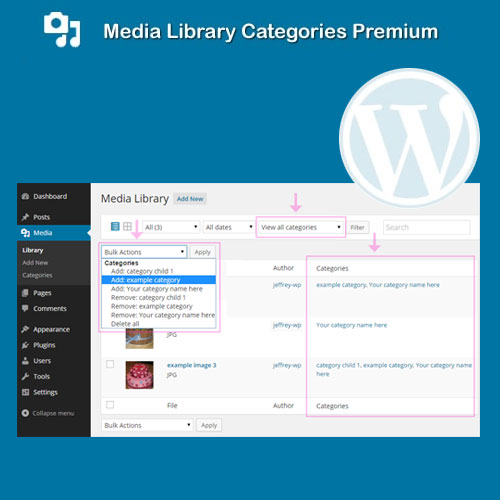Choose Delete all option
The width and height of the screenshot is (500, 500).
tap(159, 324)
